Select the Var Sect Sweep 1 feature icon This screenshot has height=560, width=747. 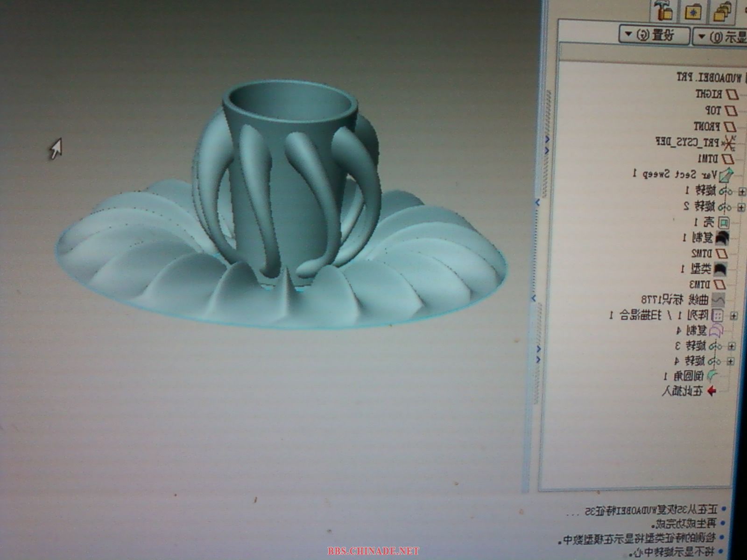726,175
